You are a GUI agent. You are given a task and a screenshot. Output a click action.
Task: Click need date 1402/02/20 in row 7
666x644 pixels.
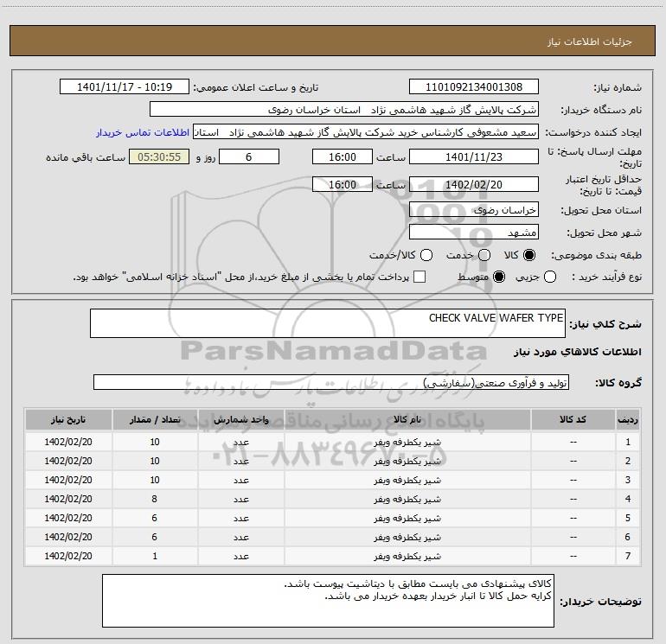click(x=68, y=556)
